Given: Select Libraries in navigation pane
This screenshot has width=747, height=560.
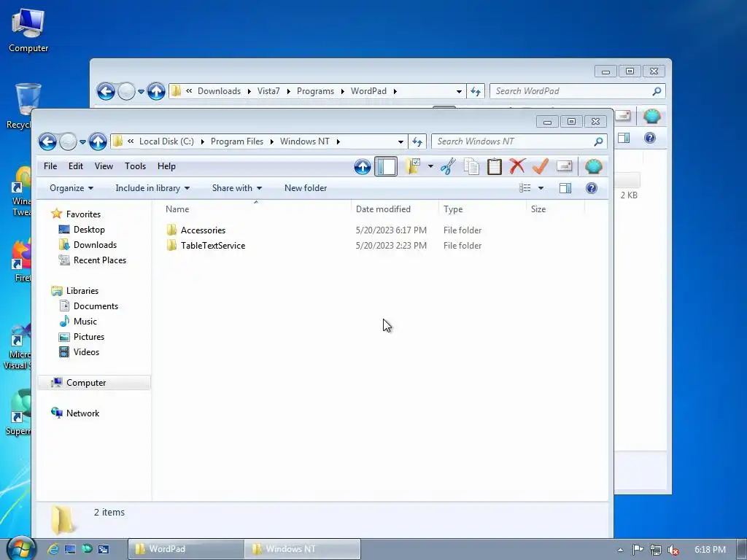Looking at the screenshot, I should [x=82, y=291].
